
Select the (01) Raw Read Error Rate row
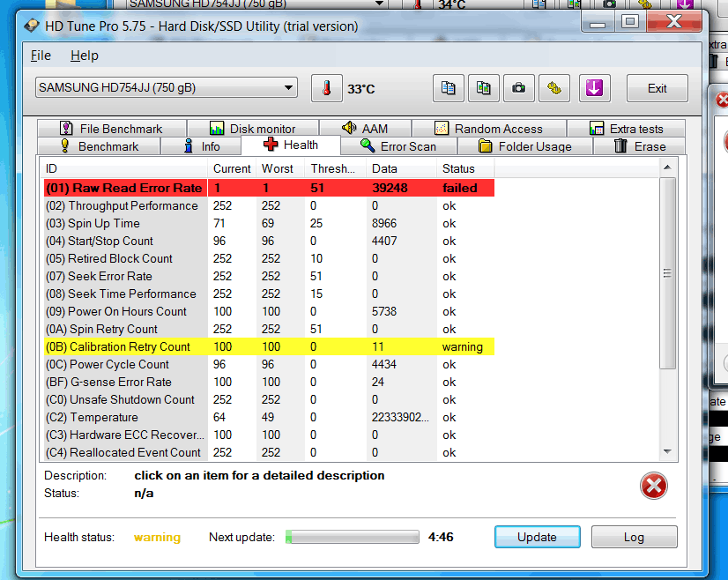tap(269, 188)
